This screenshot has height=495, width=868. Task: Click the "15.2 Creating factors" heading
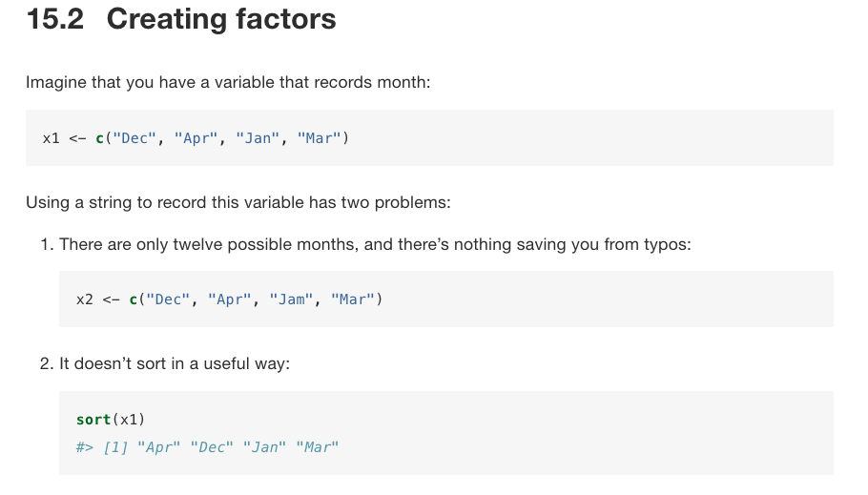(181, 19)
